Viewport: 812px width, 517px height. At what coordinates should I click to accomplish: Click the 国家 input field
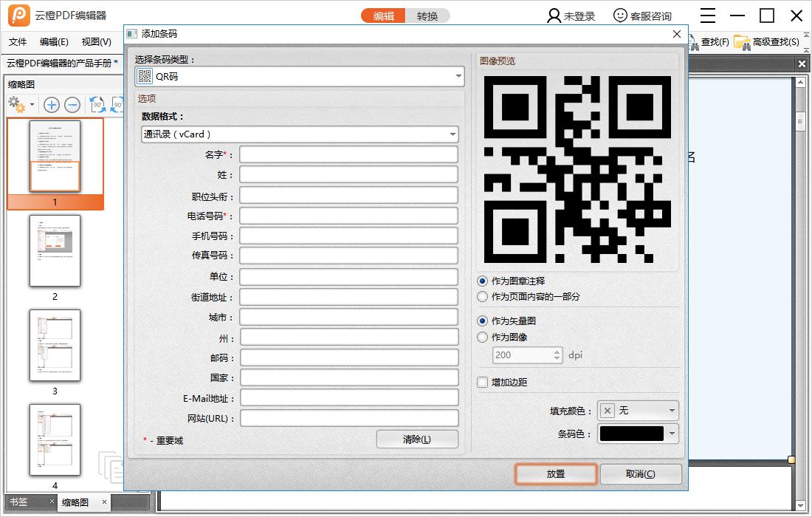[x=349, y=377]
